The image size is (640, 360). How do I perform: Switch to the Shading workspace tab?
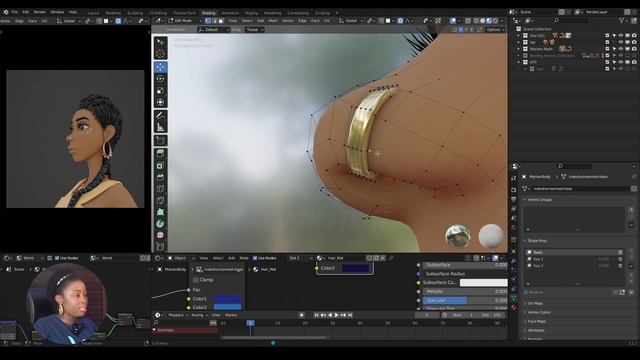click(x=209, y=13)
